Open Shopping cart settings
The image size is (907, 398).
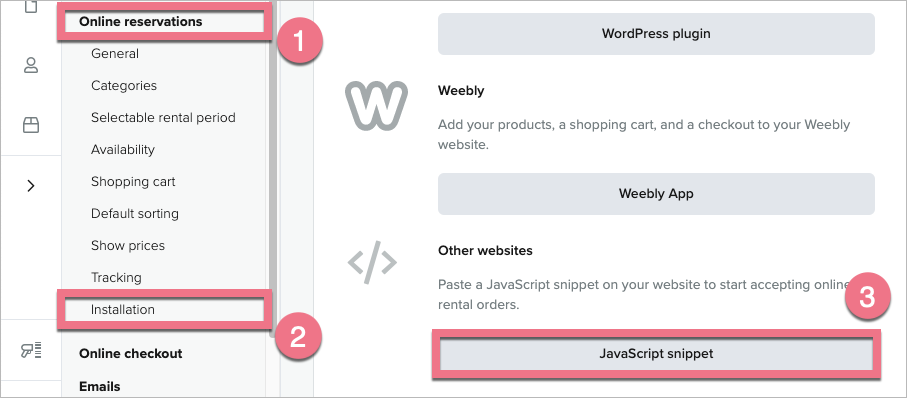pyautogui.click(x=133, y=182)
